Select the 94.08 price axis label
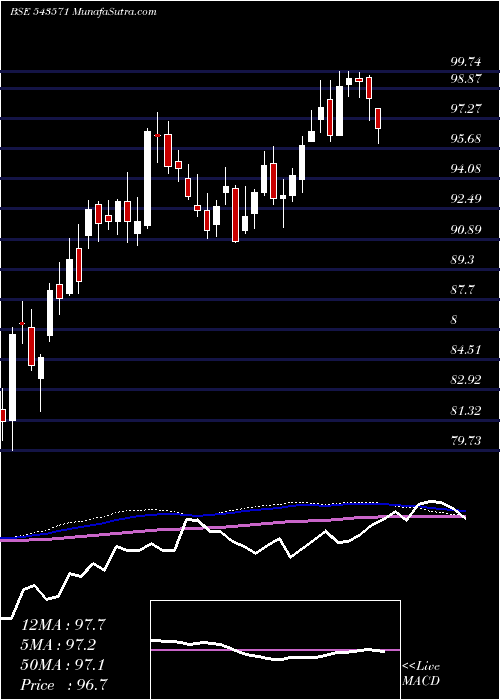The height and width of the screenshot is (700, 500). pyautogui.click(x=466, y=169)
